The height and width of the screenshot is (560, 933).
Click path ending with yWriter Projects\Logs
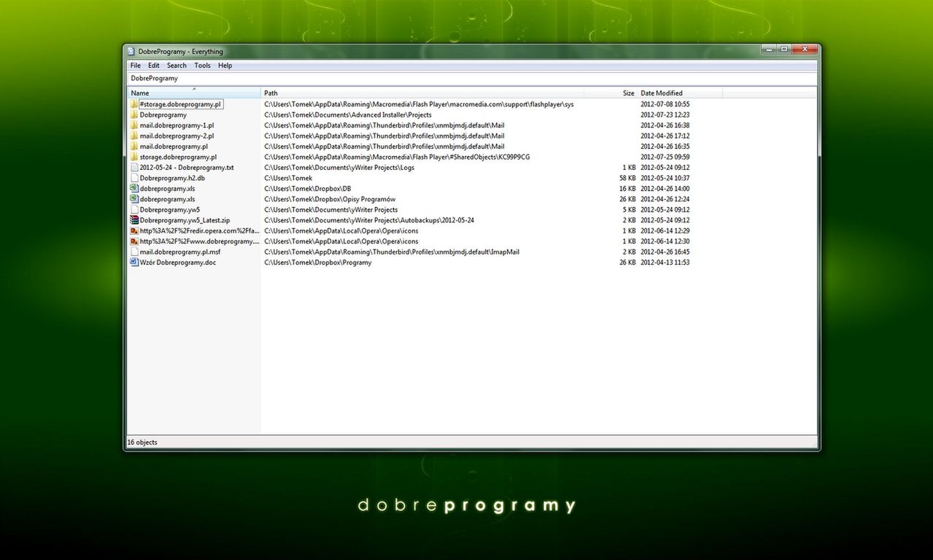339,167
